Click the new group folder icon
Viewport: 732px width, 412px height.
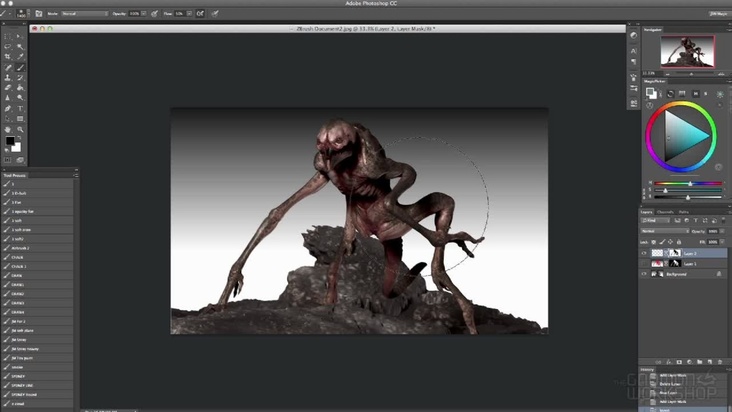[699, 362]
